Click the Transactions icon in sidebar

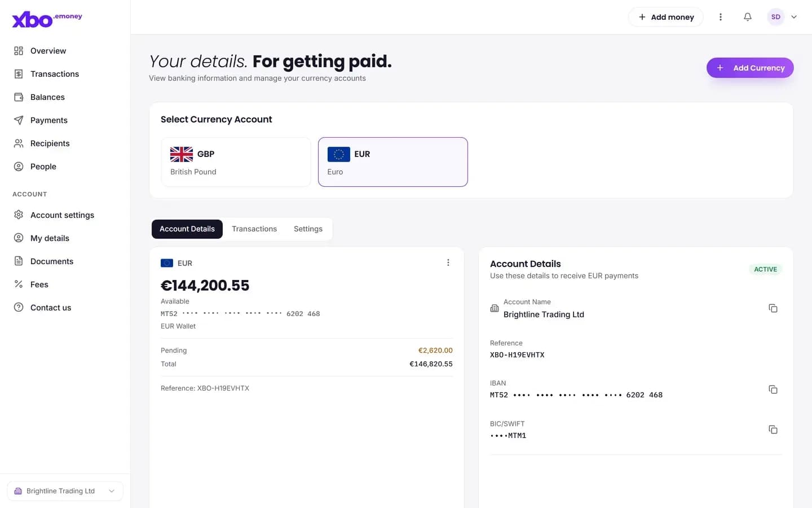coord(19,74)
